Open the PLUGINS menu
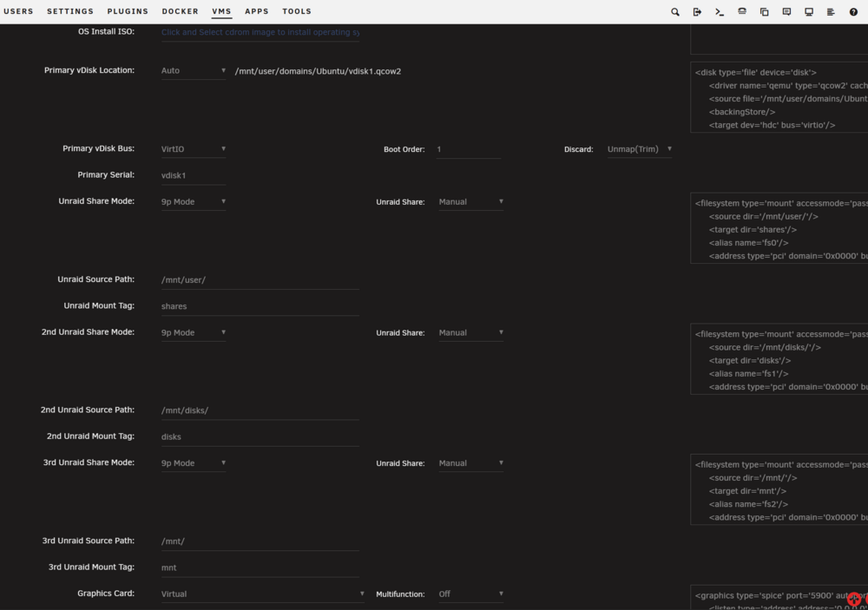The height and width of the screenshot is (610, 868). 128,11
